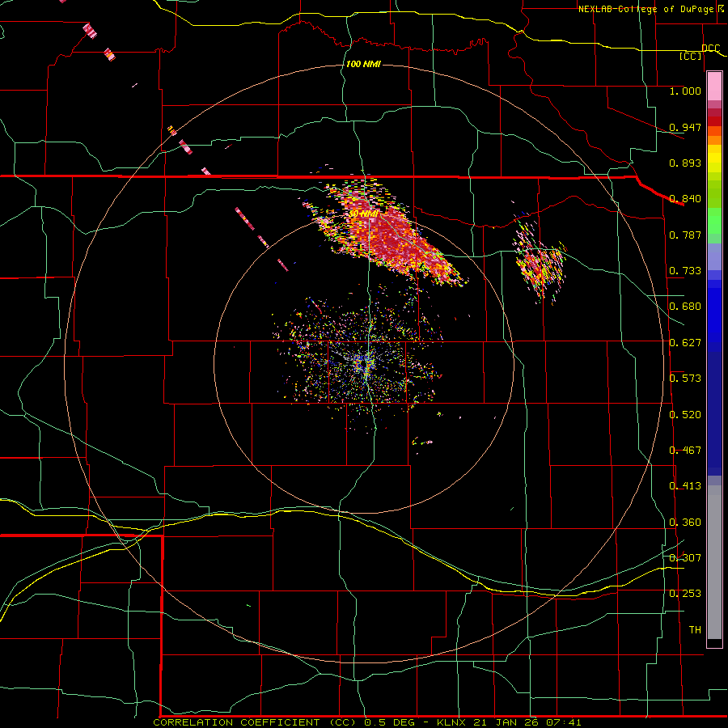Click the 0.413 legend value
The width and height of the screenshot is (728, 728).
tap(685, 486)
